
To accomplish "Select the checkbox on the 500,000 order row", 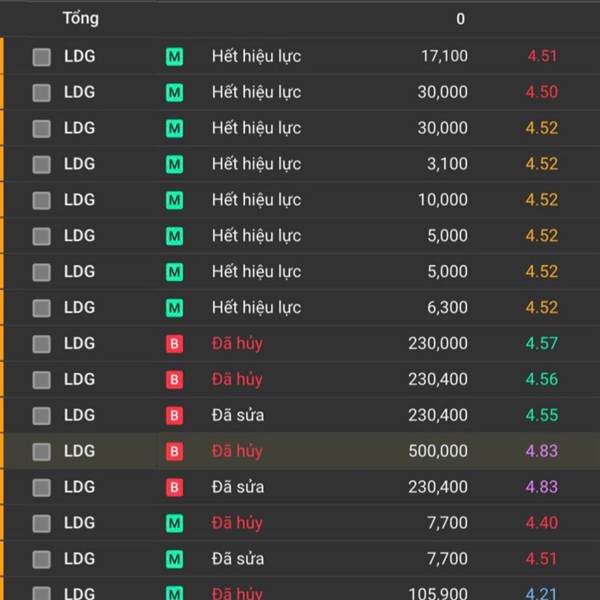I will pos(41,452).
